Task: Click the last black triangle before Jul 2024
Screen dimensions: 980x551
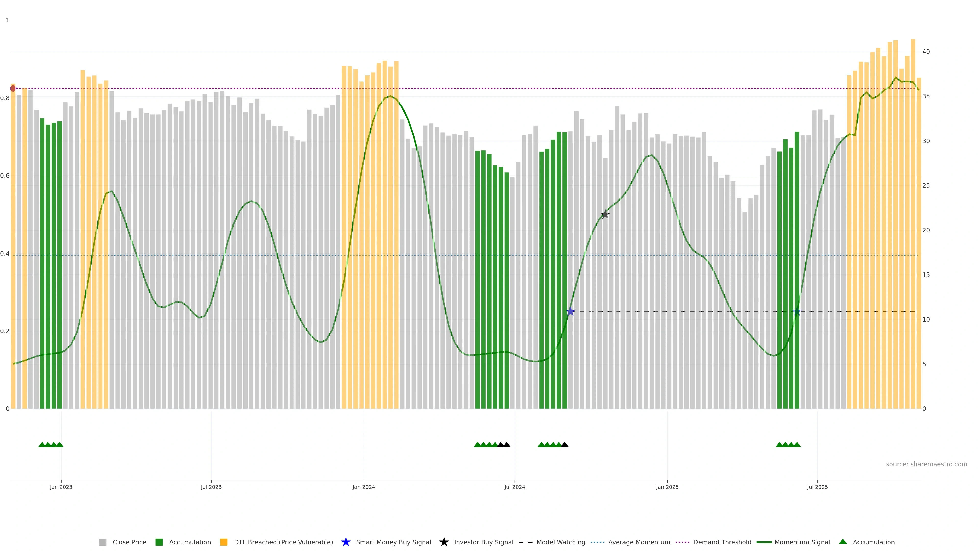Action: 507,445
